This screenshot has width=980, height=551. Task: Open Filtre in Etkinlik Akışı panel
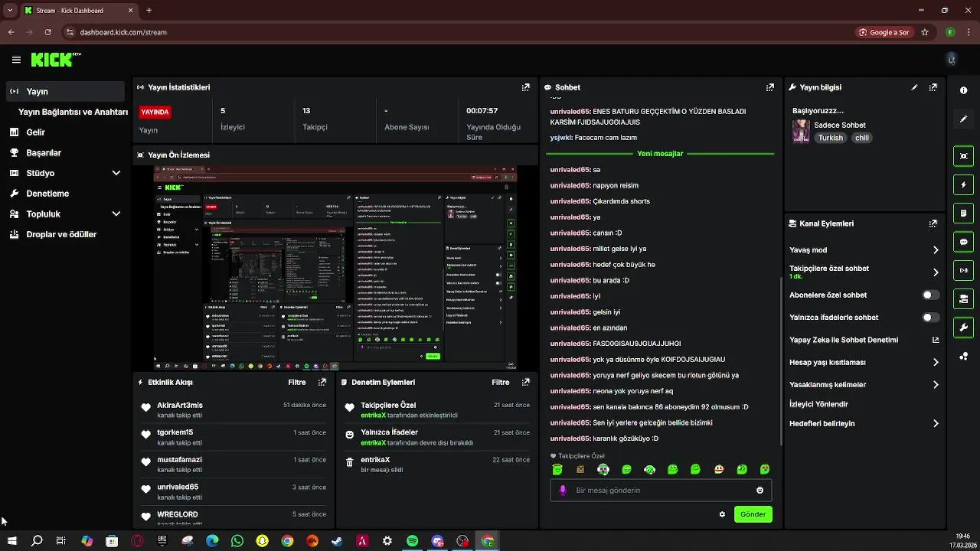297,382
